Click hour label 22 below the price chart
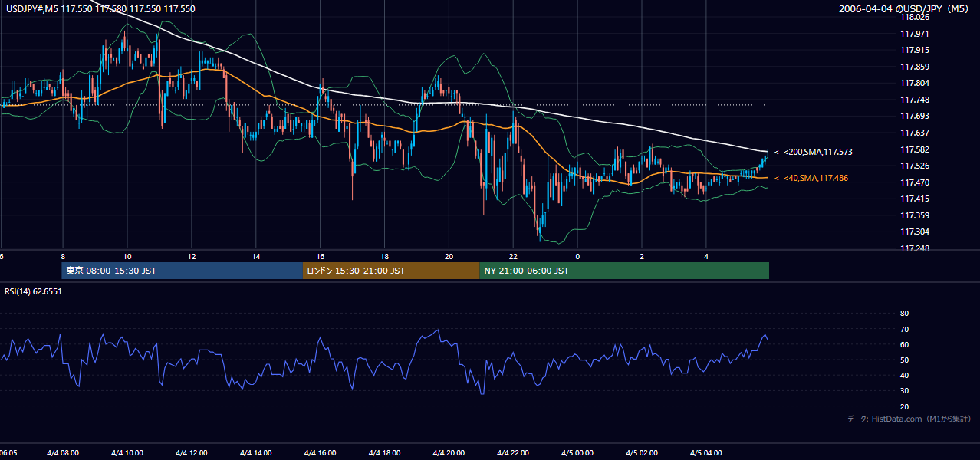The image size is (980, 460). tap(513, 256)
